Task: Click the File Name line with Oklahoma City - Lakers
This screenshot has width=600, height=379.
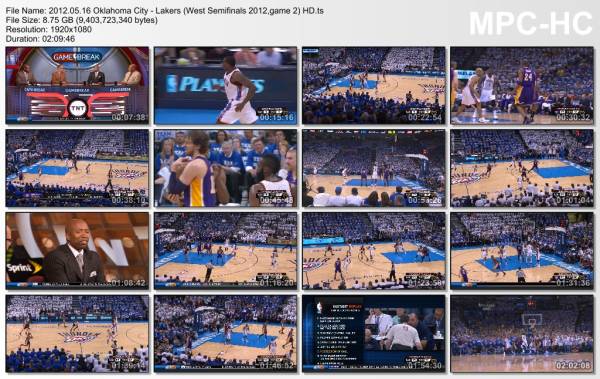Action: [165, 11]
